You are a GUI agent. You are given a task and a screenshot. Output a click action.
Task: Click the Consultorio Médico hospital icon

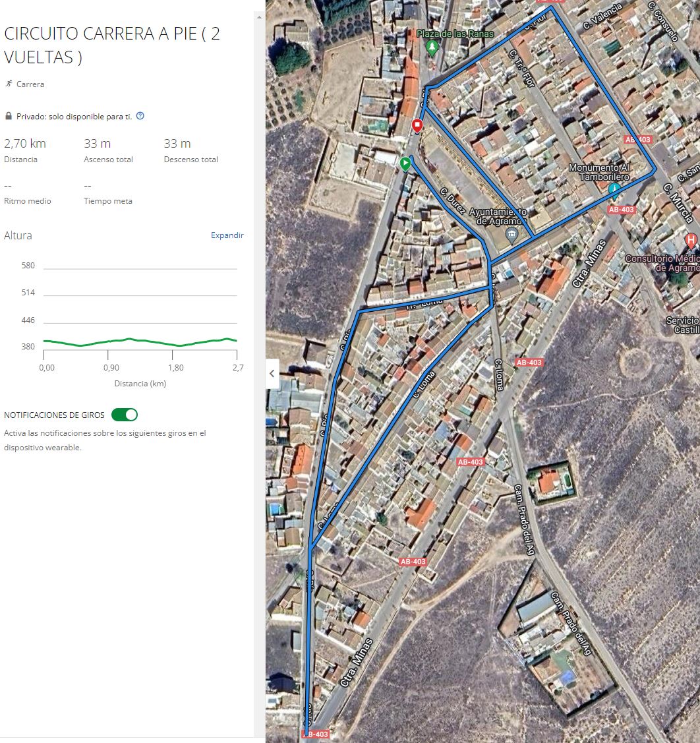(690, 240)
